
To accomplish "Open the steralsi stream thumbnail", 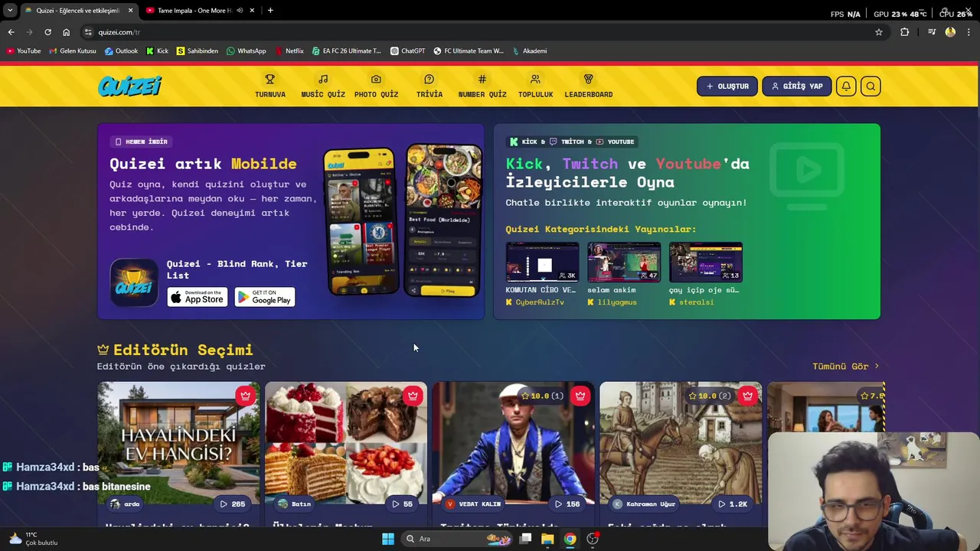I will pos(706,262).
